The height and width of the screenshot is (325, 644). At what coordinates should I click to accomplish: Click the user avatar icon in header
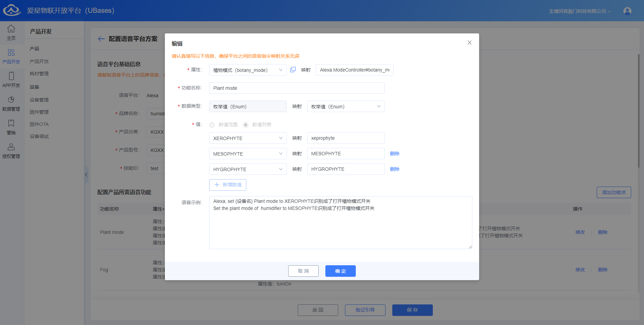point(627,11)
